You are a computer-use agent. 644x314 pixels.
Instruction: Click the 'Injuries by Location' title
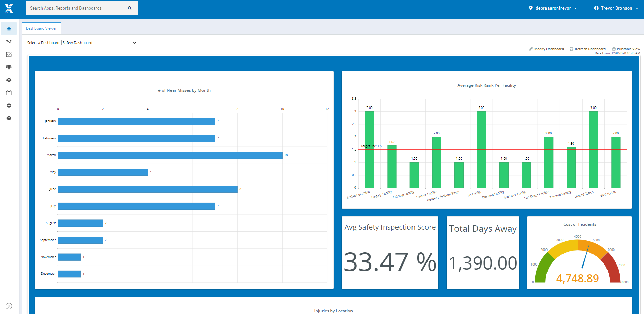pyautogui.click(x=333, y=311)
